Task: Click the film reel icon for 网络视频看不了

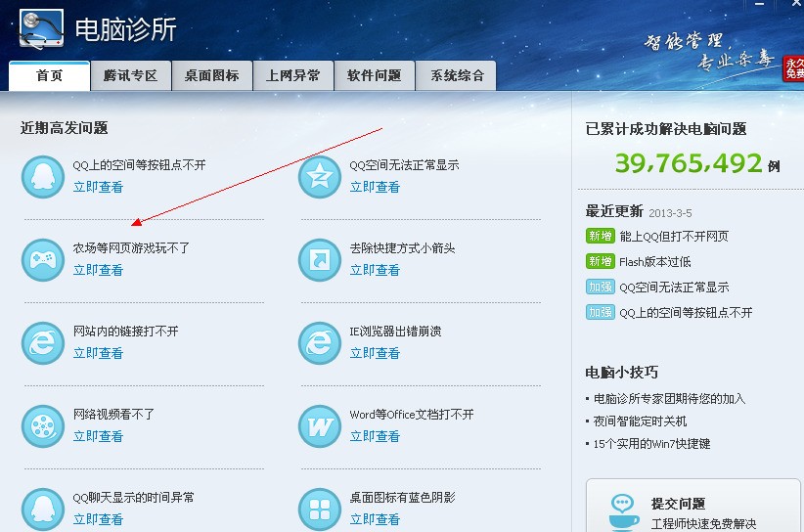Action: (x=43, y=426)
